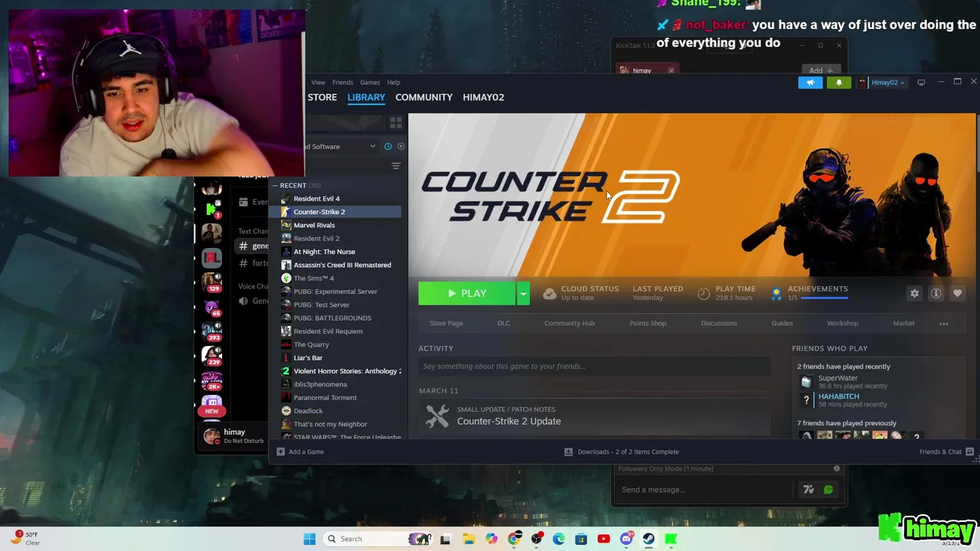The width and height of the screenshot is (980, 551).
Task: Open Windows Start button
Action: [x=309, y=539]
